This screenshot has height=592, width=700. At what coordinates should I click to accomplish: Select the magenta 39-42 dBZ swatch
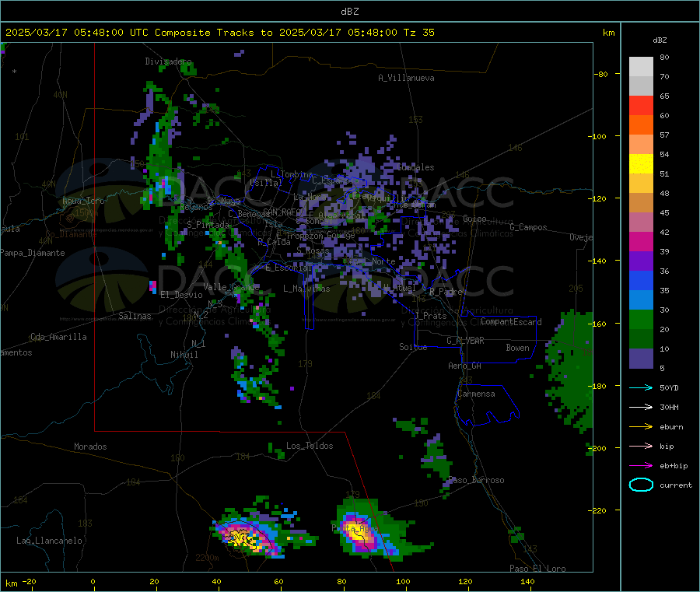641,241
